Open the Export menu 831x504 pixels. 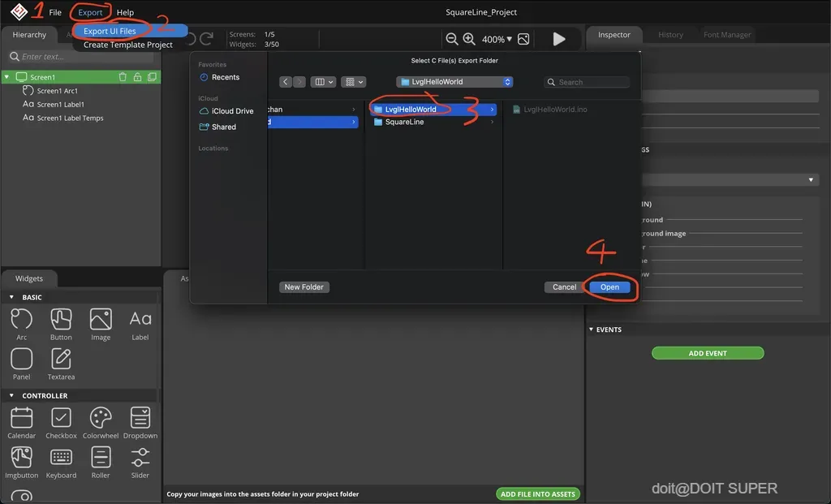click(x=90, y=12)
